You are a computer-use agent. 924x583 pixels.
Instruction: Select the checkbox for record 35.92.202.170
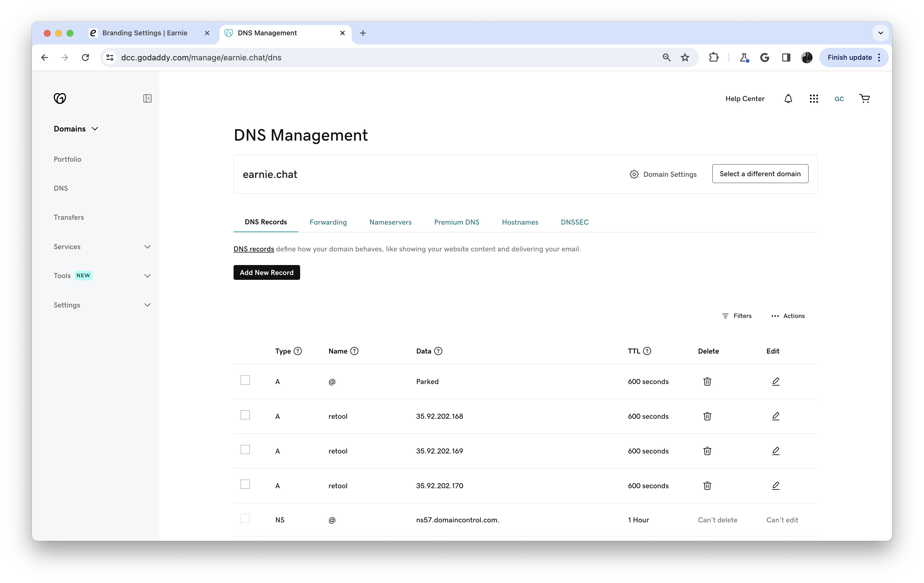point(245,484)
